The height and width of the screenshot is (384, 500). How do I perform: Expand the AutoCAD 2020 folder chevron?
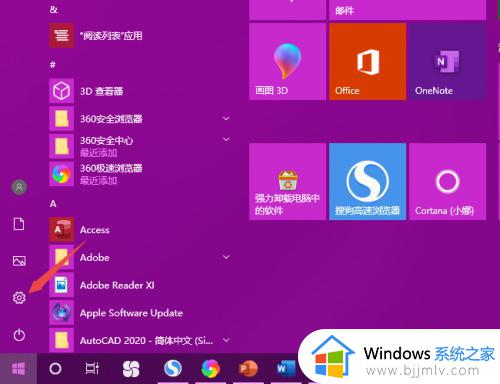tap(226, 340)
